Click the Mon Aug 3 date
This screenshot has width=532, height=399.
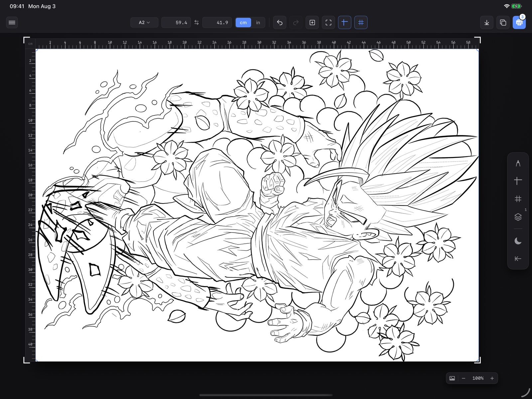[x=42, y=6]
